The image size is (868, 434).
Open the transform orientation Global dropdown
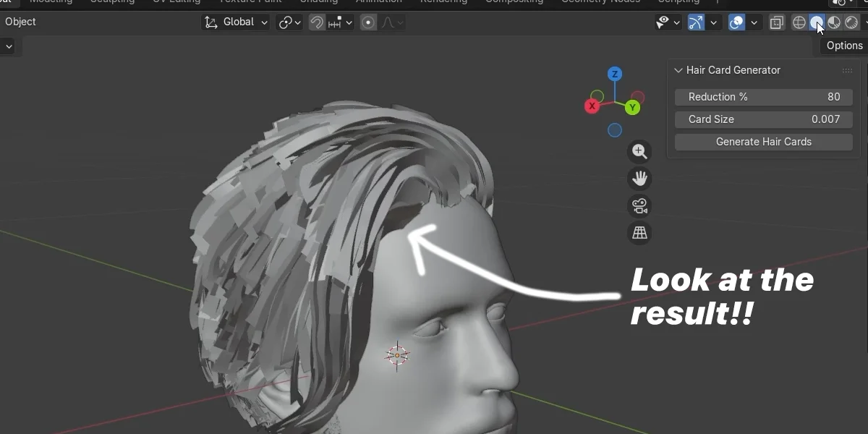coord(235,22)
